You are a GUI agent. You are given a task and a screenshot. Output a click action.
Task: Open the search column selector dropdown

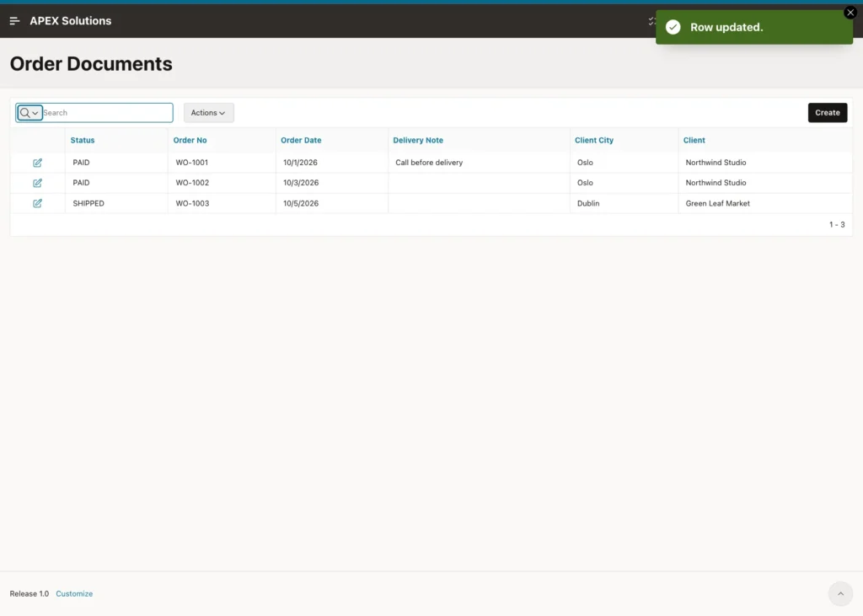click(x=29, y=113)
